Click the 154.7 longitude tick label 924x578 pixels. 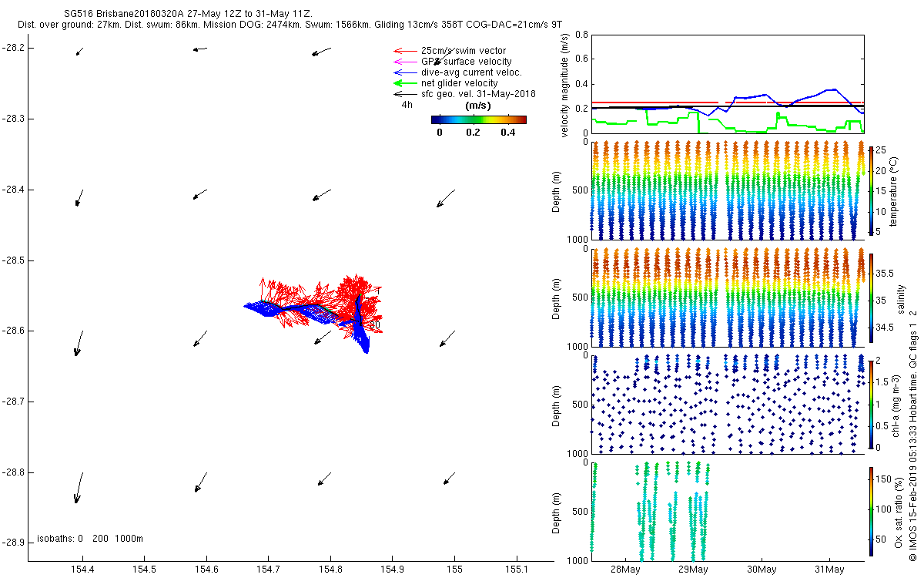pos(268,570)
